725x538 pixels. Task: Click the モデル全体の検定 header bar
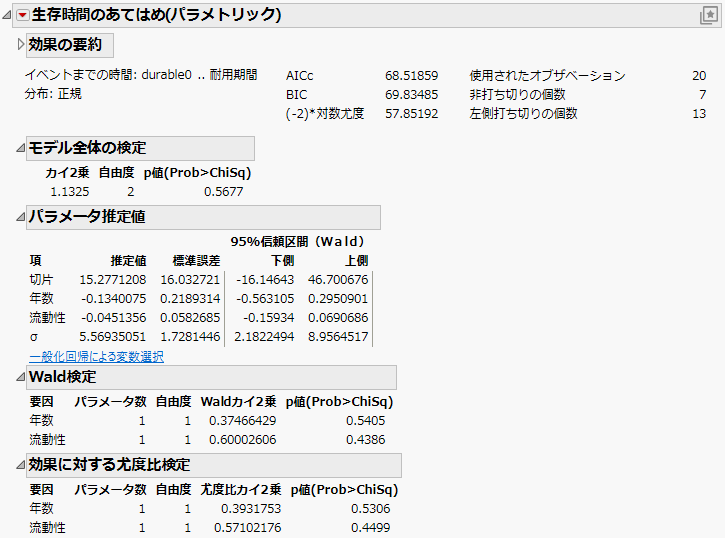(140, 148)
